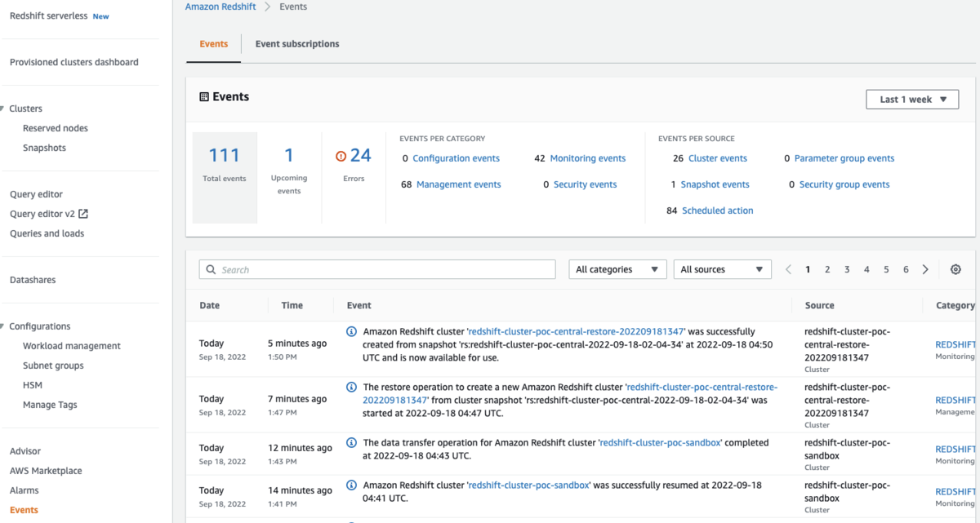Open the Last 1 week time range dropdown
The height and width of the screenshot is (523, 980).
[912, 100]
